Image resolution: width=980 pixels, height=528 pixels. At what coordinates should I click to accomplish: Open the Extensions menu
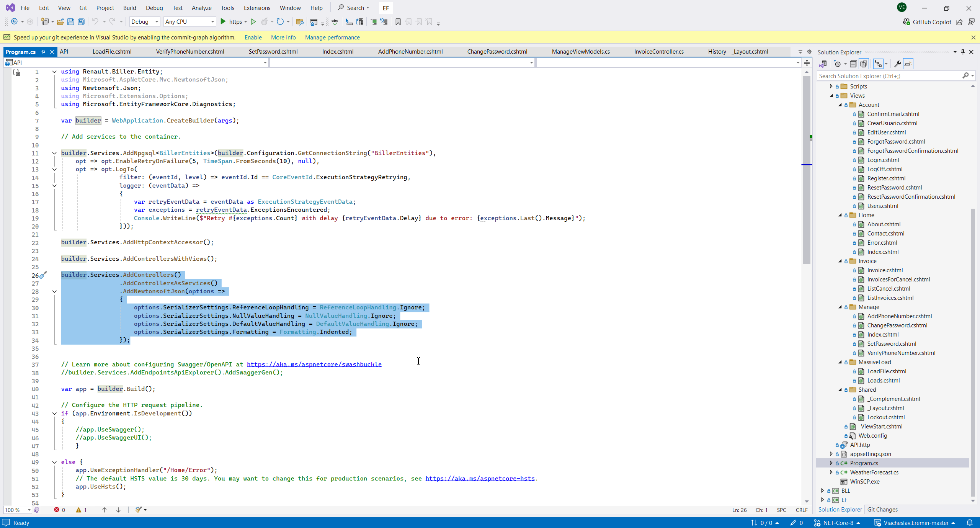coord(256,8)
